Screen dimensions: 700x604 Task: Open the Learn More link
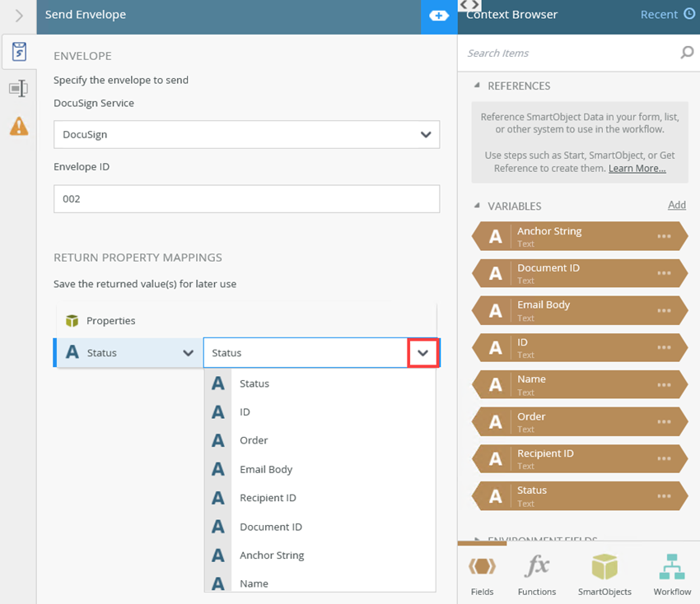tap(637, 168)
